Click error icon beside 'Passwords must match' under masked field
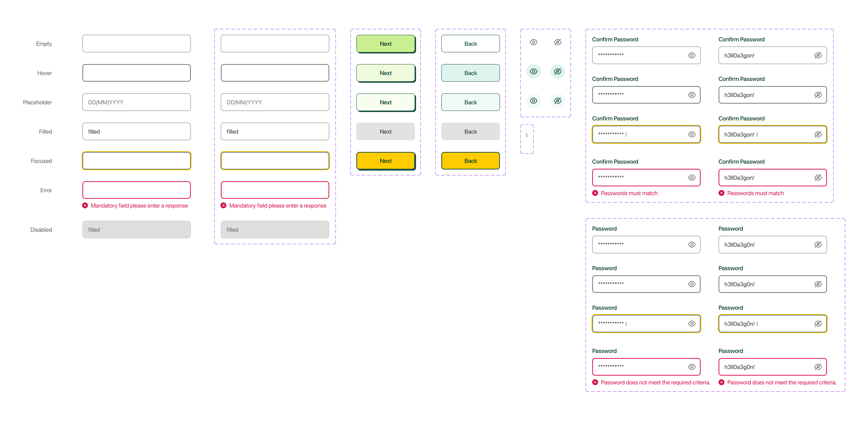868x421 pixels. (x=595, y=193)
